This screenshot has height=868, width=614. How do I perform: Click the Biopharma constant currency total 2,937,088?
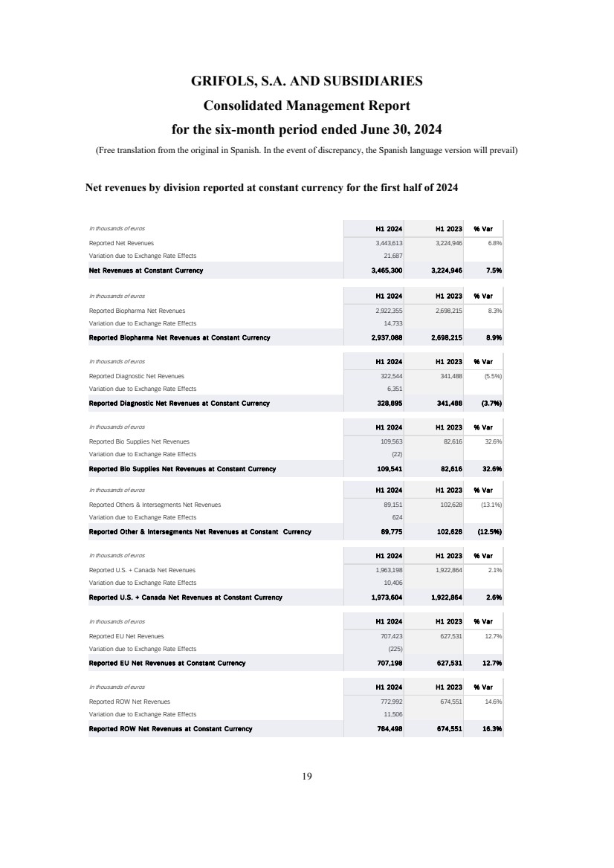click(x=386, y=337)
